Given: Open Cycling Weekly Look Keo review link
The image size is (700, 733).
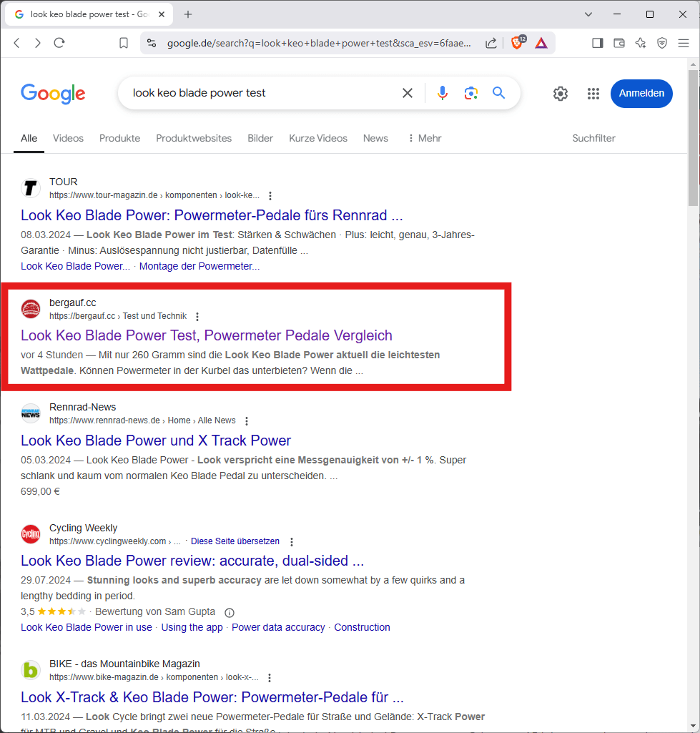Looking at the screenshot, I should pos(192,561).
